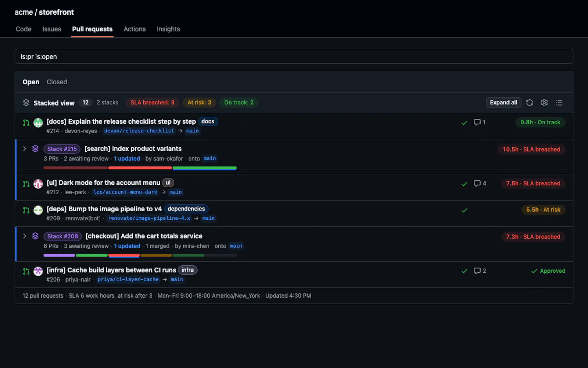The image size is (588, 368).
Task: Open the Insights tab
Action: pos(168,29)
